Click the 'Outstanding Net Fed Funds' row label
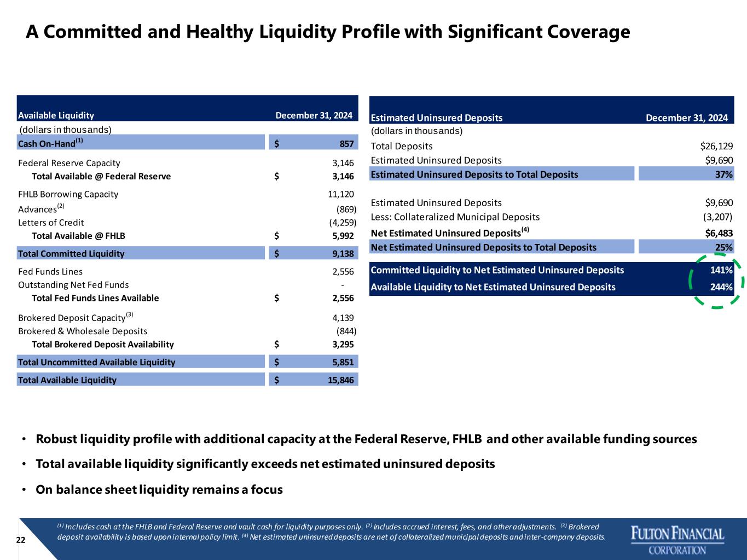The image size is (747, 560). [73, 284]
